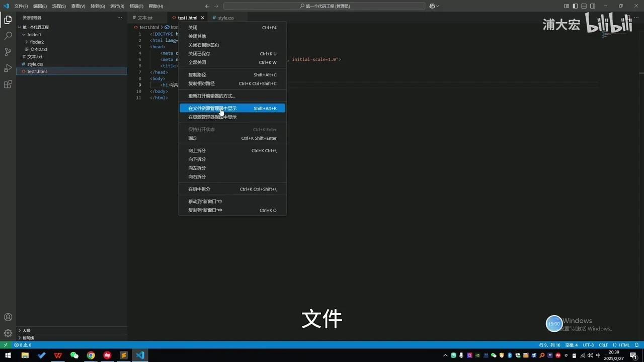Click the Explorer icon in the activity bar
Image resolution: width=644 pixels, height=362 pixels.
coord(8,20)
